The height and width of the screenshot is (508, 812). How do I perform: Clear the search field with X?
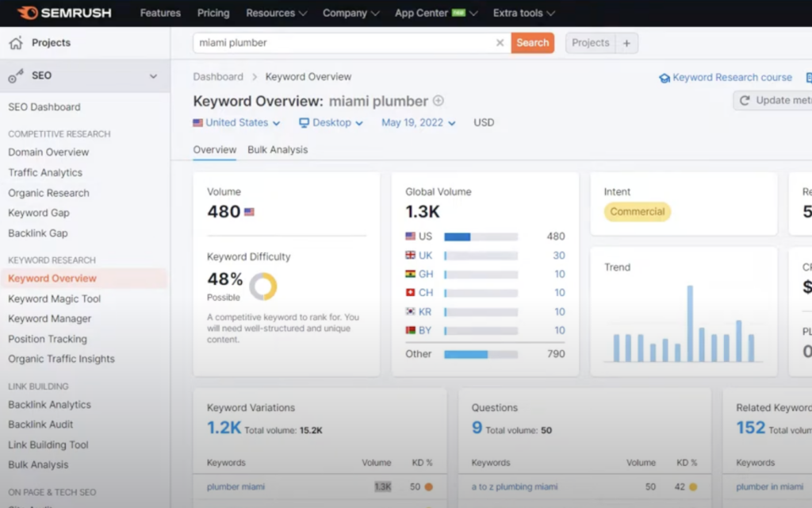500,43
